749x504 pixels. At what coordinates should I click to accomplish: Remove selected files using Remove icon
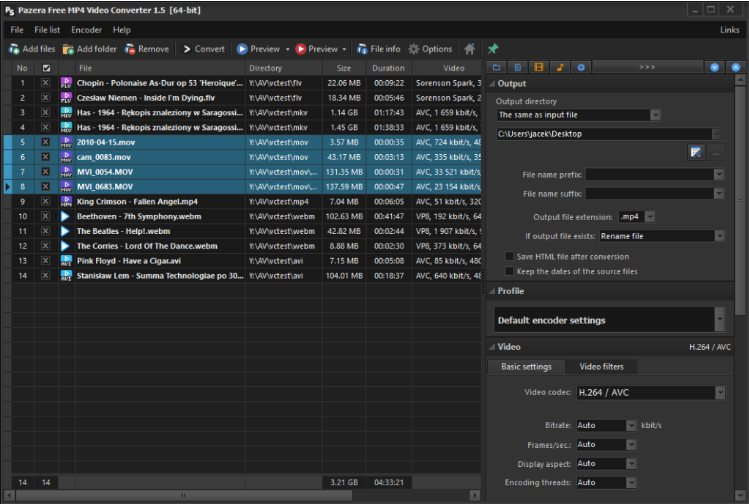pos(130,49)
